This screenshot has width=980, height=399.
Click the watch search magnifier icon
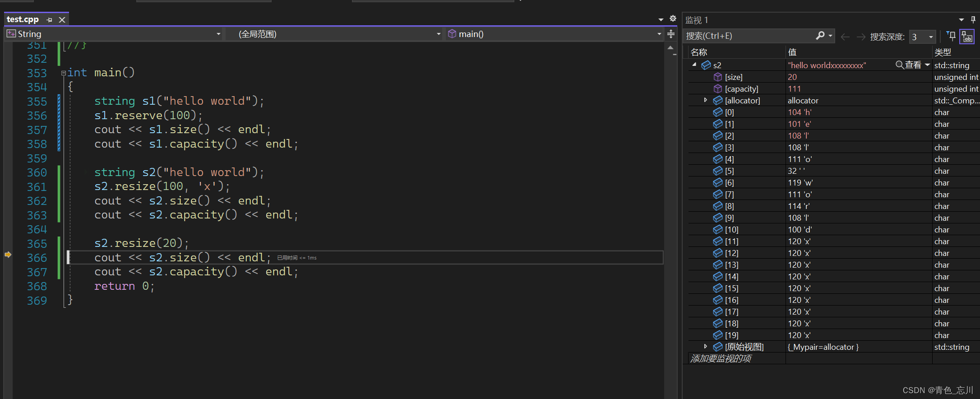pos(820,36)
